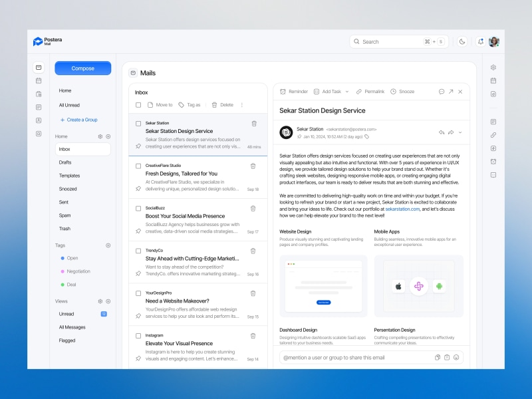
Task: Open the contacts icon in left rail
Action: pyautogui.click(x=39, y=120)
